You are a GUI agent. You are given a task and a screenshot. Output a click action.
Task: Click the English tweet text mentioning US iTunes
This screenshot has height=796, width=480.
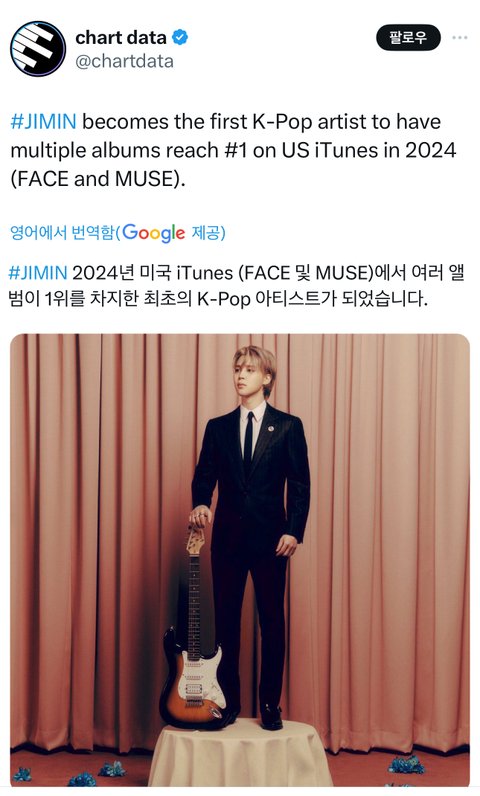point(233,150)
